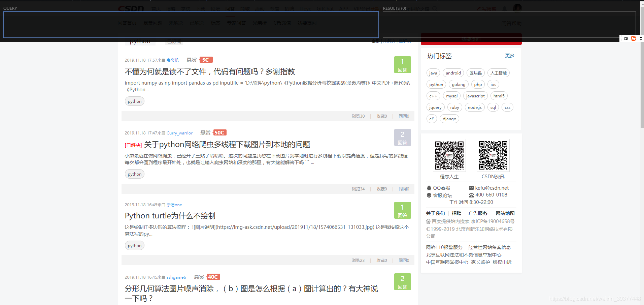Click the Baidu paw icon in footer
The height and width of the screenshot is (305, 644).
(x=428, y=221)
